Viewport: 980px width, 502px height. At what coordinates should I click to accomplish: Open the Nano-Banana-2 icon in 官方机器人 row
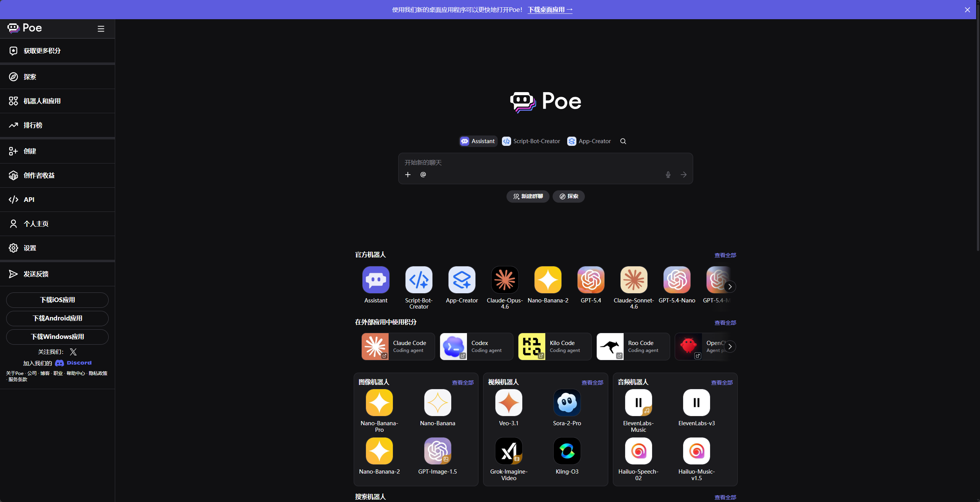click(548, 280)
